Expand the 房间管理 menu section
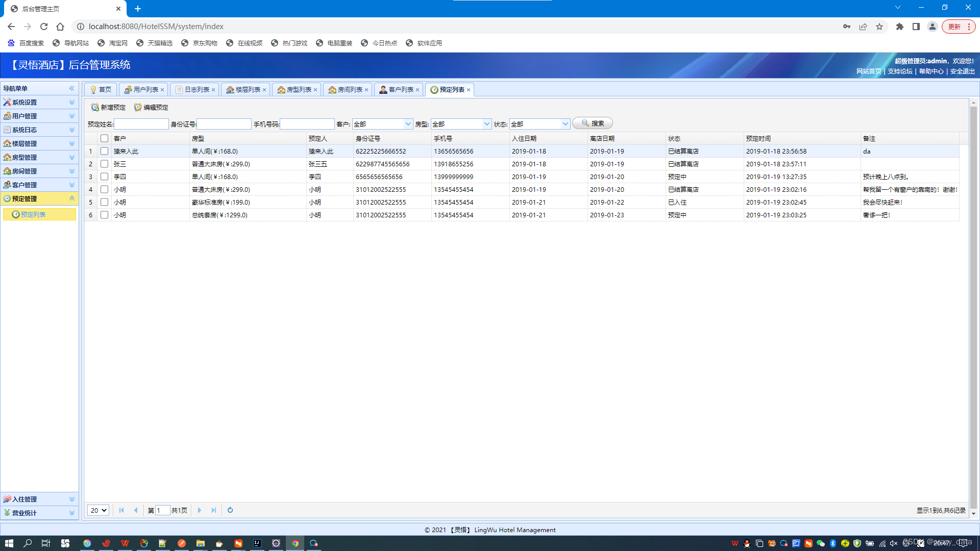 coord(39,171)
